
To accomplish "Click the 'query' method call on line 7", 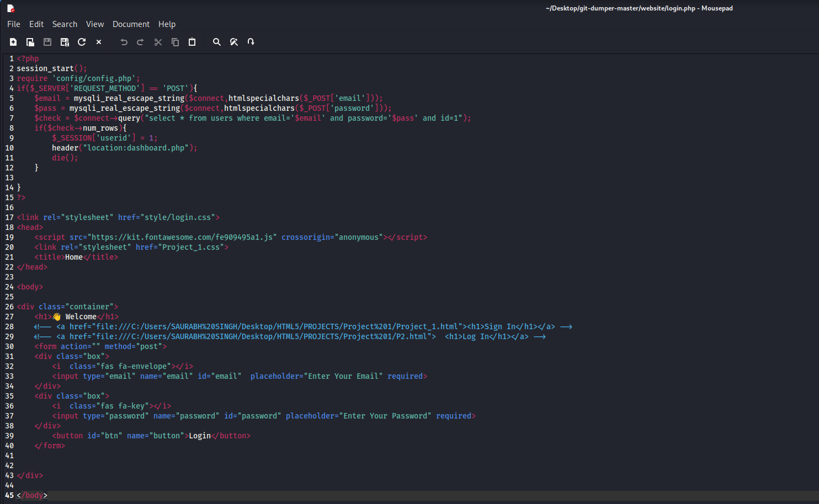I will click(129, 118).
